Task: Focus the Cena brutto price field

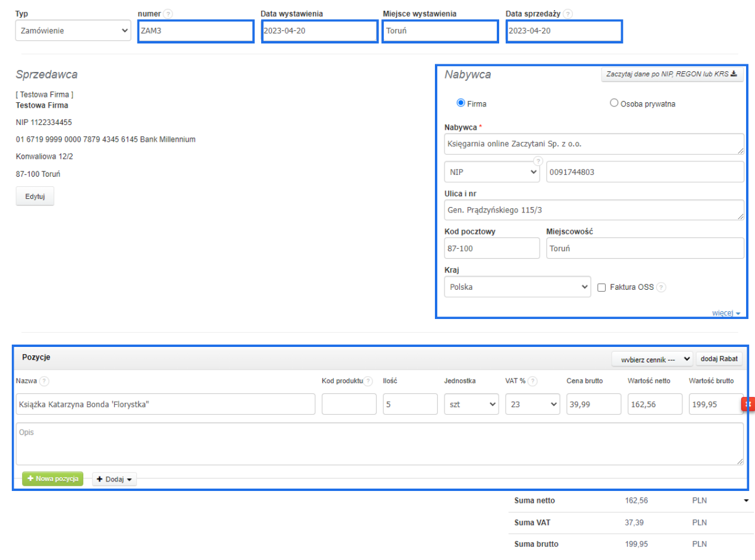Action: 594,404
